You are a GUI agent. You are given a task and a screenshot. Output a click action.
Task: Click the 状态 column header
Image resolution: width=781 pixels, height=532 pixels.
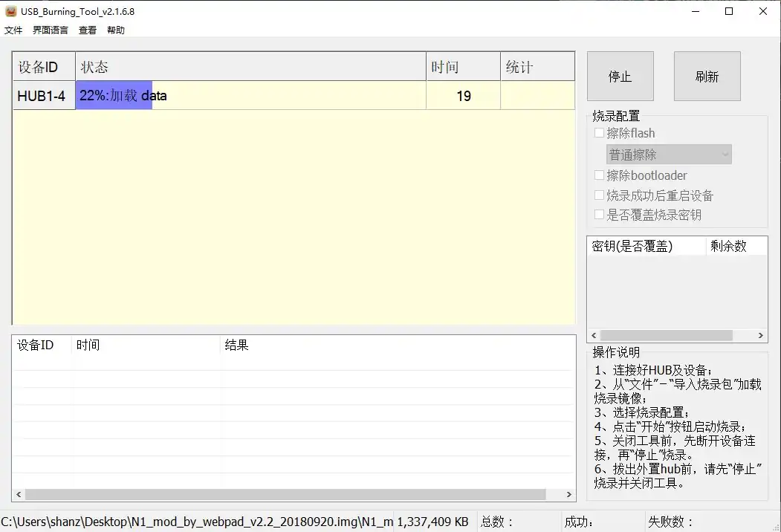coord(250,67)
